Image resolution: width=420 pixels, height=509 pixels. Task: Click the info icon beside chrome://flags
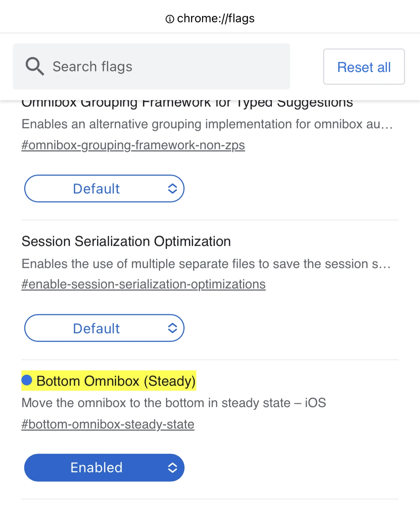click(170, 19)
